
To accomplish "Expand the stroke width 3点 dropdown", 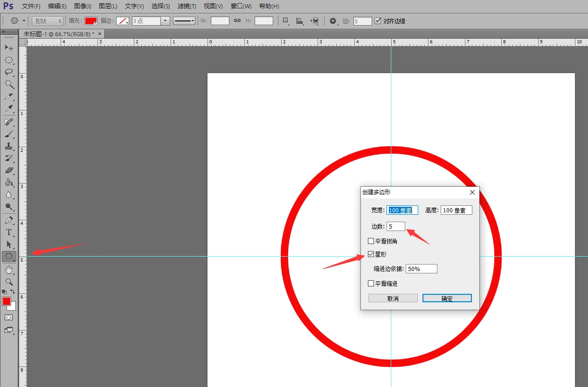I will click(x=165, y=21).
